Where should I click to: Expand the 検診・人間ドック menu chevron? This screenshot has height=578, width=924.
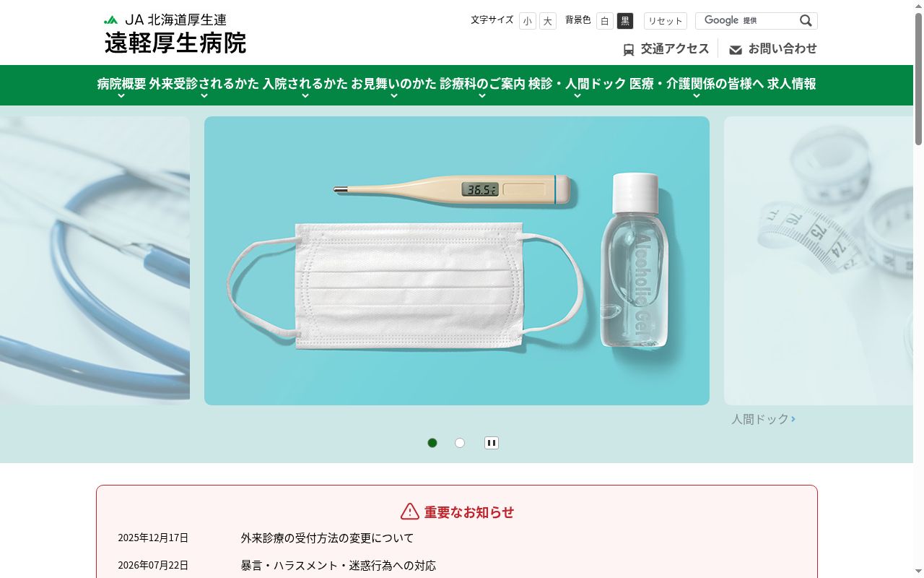[x=577, y=95]
